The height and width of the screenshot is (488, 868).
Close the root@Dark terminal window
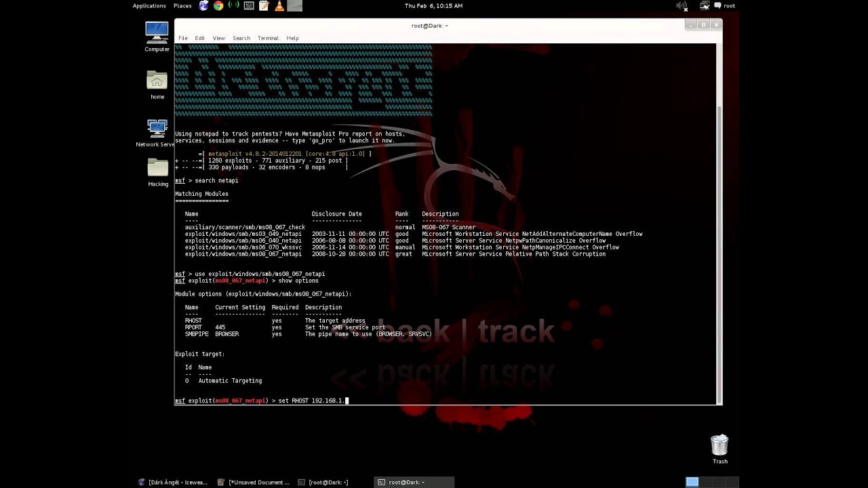click(716, 25)
